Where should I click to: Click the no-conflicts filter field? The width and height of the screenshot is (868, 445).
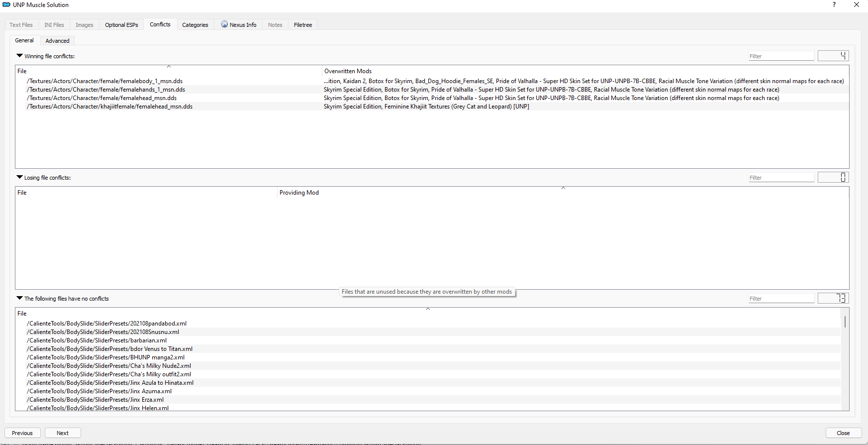click(x=781, y=299)
